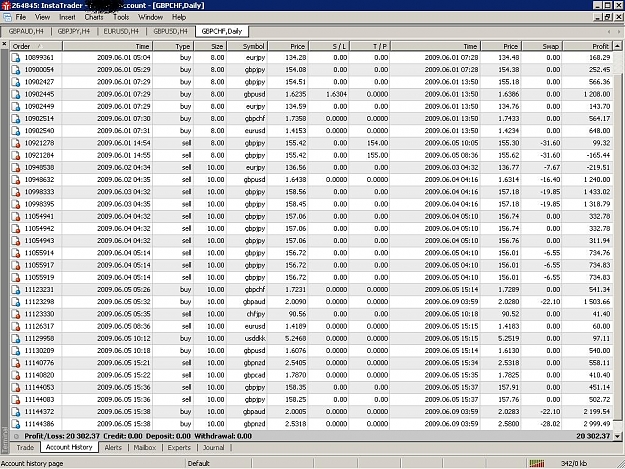Click the order icon for 10902514
The height and width of the screenshot is (469, 625).
[x=16, y=119]
